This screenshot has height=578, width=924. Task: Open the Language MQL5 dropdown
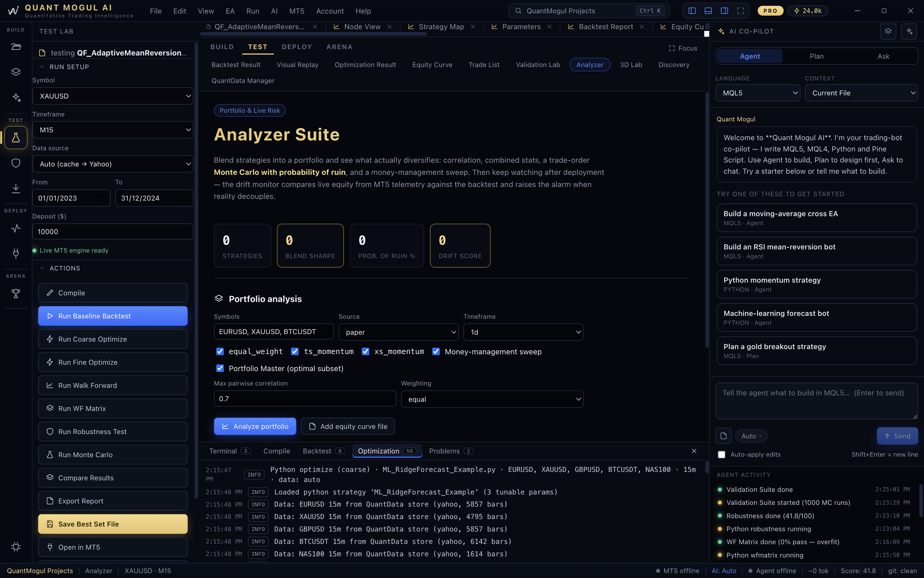click(758, 93)
